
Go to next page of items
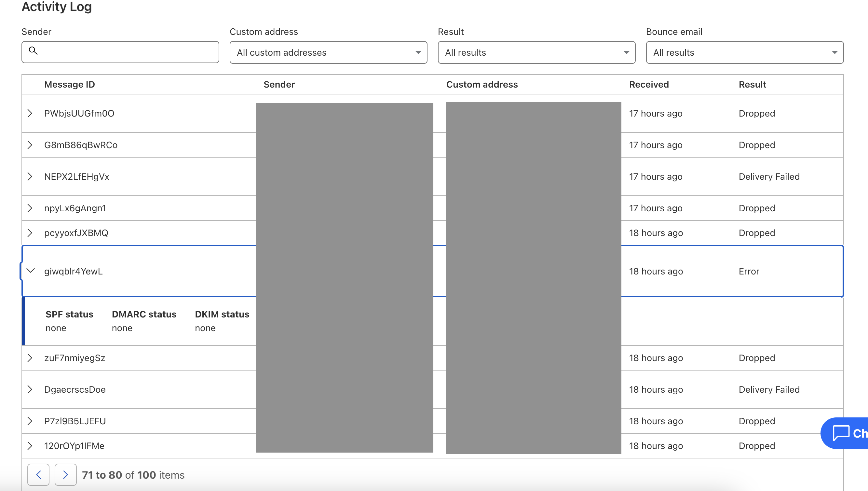(65, 475)
